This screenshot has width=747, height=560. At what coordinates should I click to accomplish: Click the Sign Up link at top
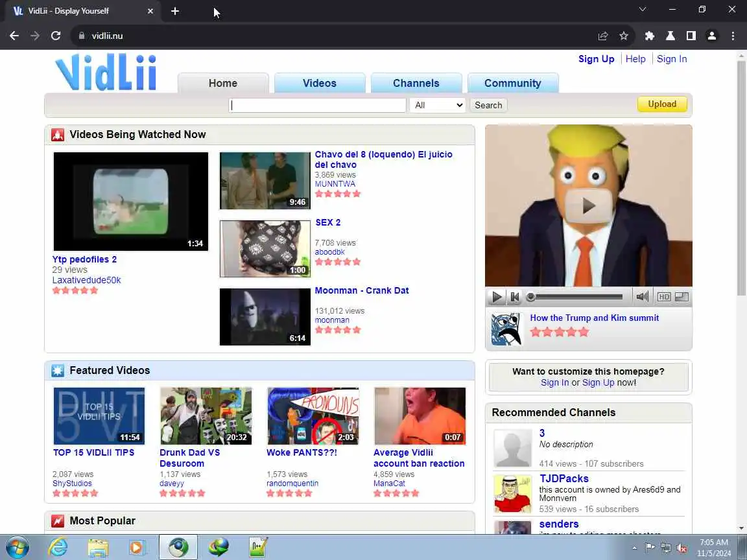coord(596,59)
